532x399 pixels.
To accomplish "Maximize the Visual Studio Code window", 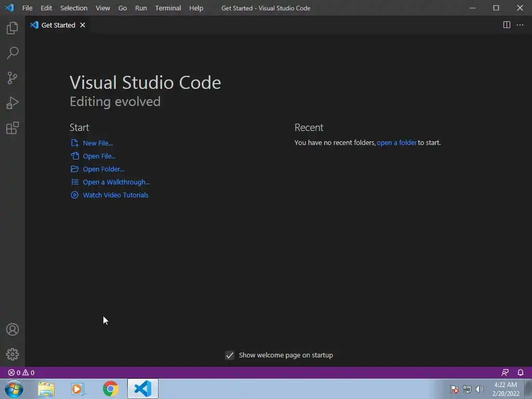I will [496, 8].
